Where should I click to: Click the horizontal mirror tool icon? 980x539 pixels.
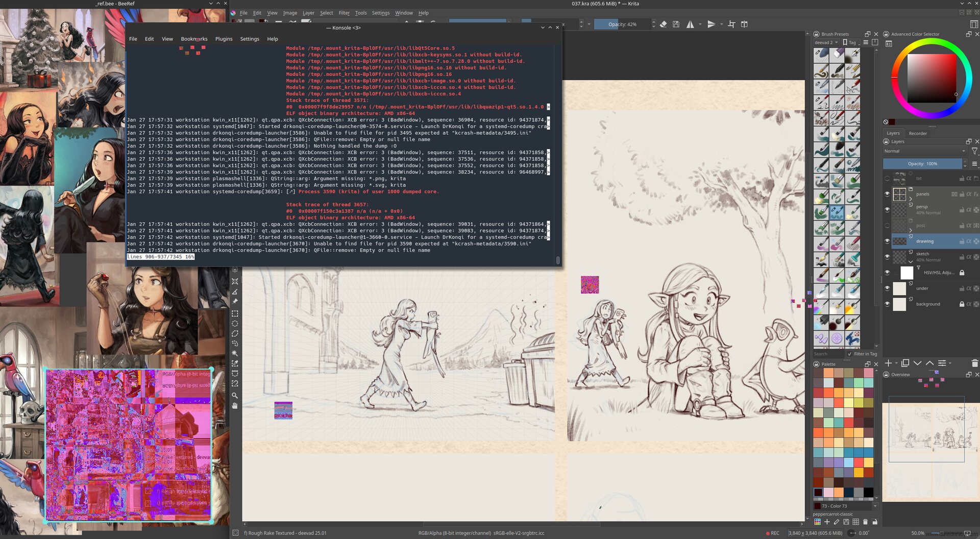[x=690, y=24]
